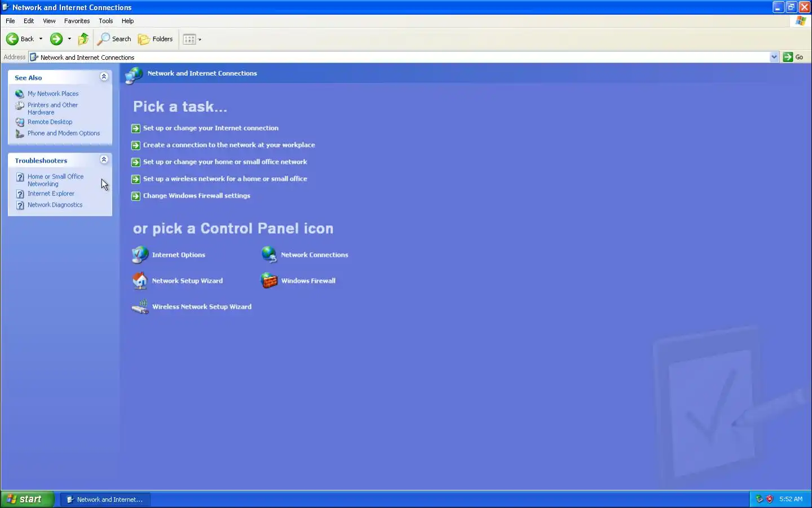Image resolution: width=812 pixels, height=508 pixels.
Task: Click the Windows Firewall label
Action: click(308, 281)
